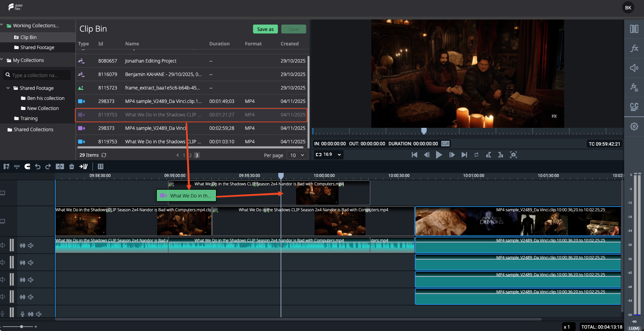Mute the first audio track speaker icon
The image size is (644, 331).
point(31,246)
